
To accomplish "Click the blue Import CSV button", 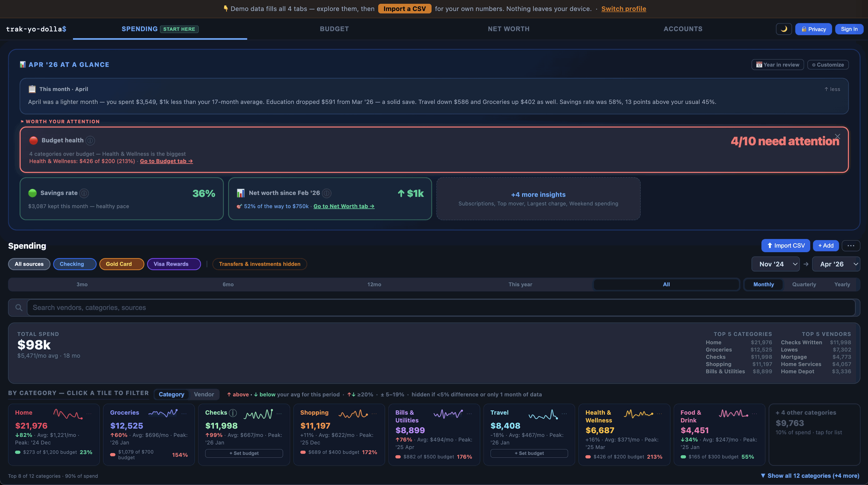I will 786,246.
